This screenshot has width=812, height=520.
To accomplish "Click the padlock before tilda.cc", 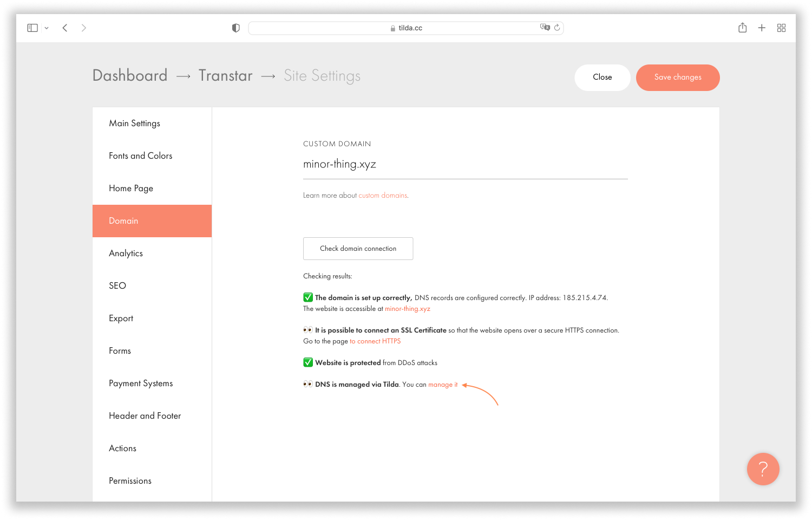I will pyautogui.click(x=392, y=28).
